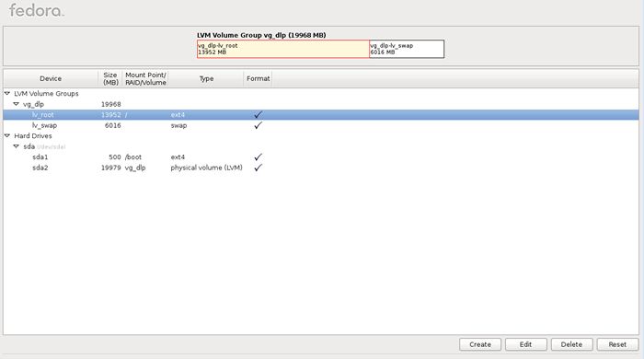Collapse the sda drive node
This screenshot has width=644, height=359.
tap(16, 146)
